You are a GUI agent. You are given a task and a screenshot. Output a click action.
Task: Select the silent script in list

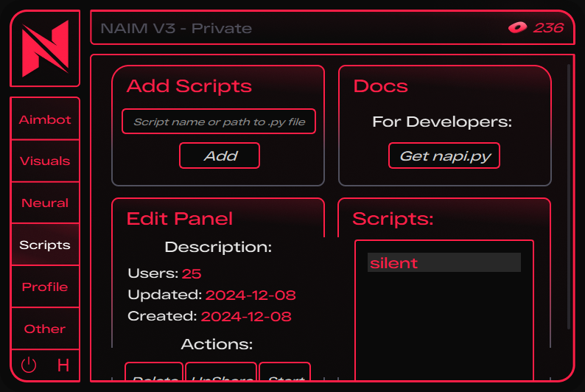(444, 263)
